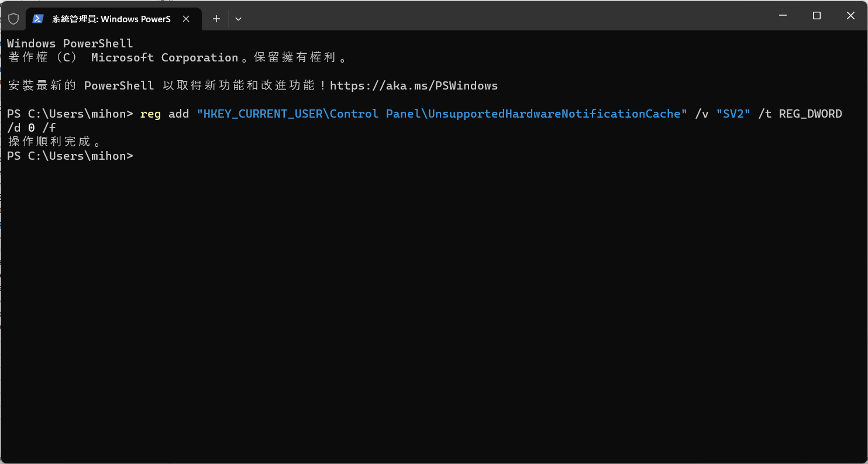Minimize the terminal window
The image size is (868, 464).
[783, 16]
